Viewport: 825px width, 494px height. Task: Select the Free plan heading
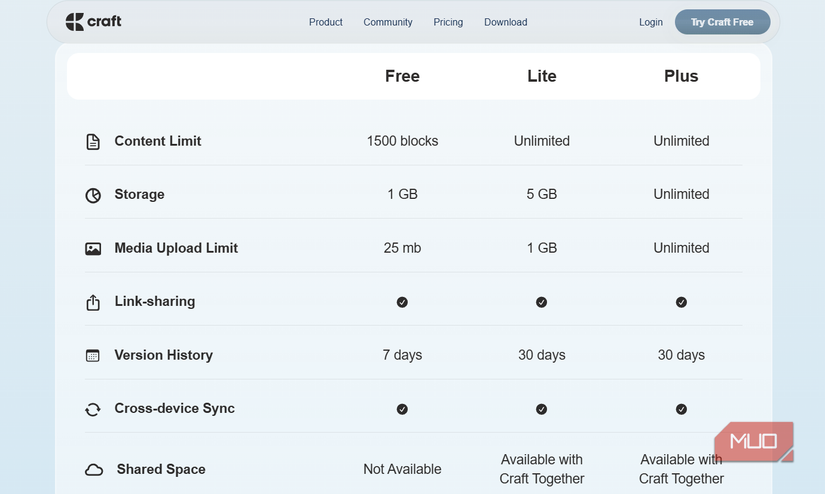[x=402, y=76]
